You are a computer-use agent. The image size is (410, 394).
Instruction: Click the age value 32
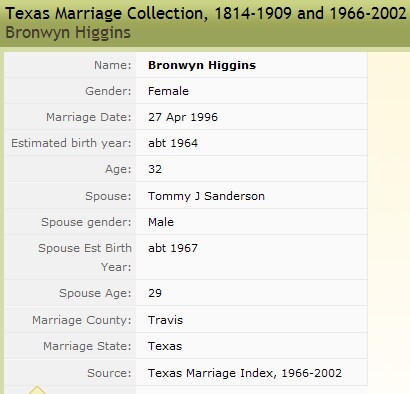[155, 169]
